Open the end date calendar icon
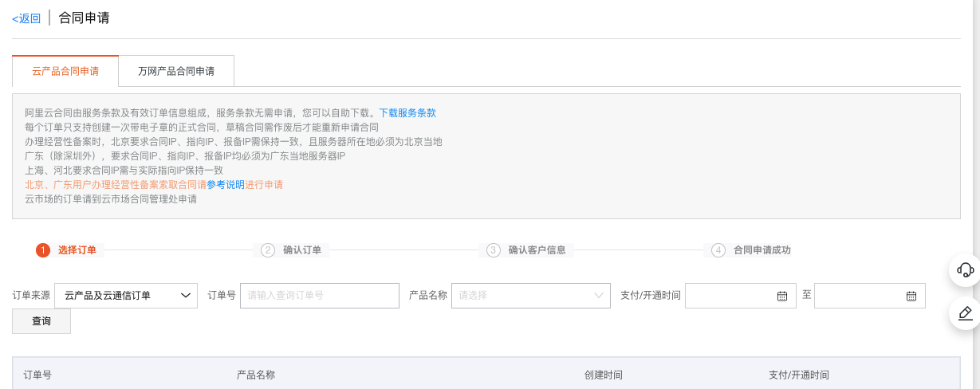This screenshot has width=980, height=389. click(x=911, y=296)
